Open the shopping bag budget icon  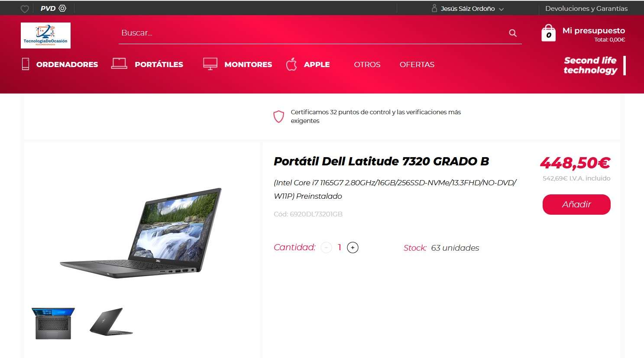[548, 33]
